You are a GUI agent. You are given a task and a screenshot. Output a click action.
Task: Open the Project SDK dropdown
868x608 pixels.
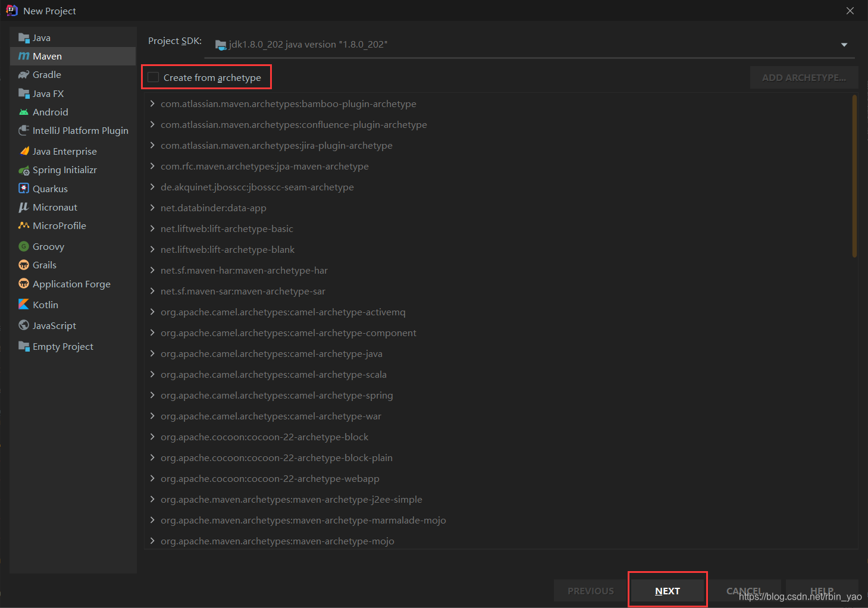tap(844, 44)
